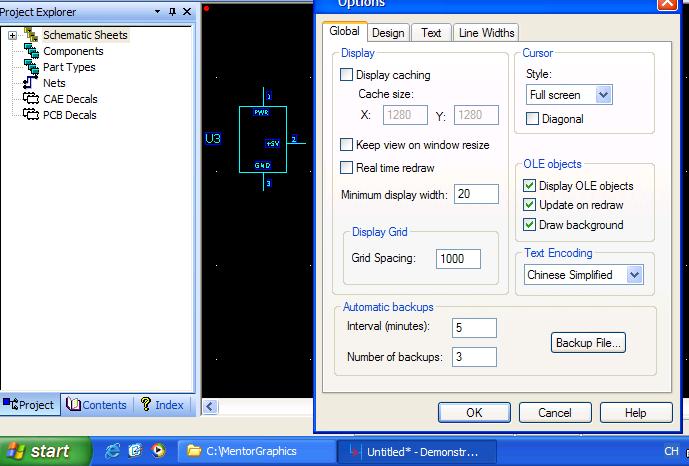Click the GND pin label on U3

pos(262,165)
